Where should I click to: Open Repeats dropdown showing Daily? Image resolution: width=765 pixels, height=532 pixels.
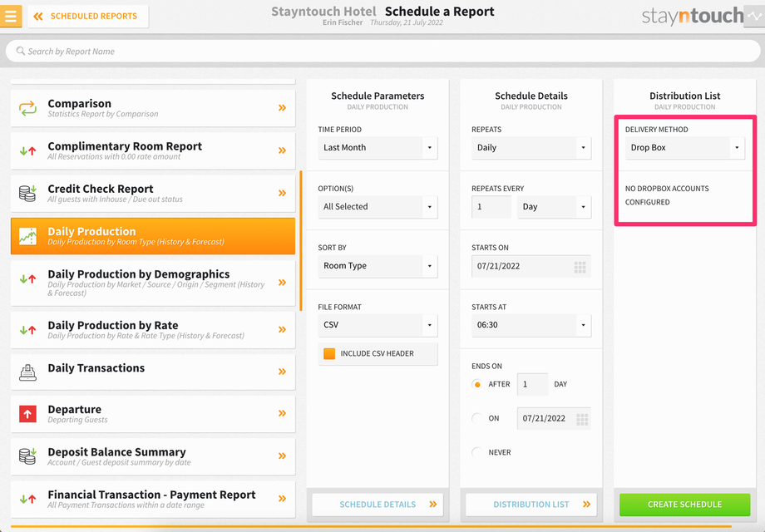click(x=531, y=148)
